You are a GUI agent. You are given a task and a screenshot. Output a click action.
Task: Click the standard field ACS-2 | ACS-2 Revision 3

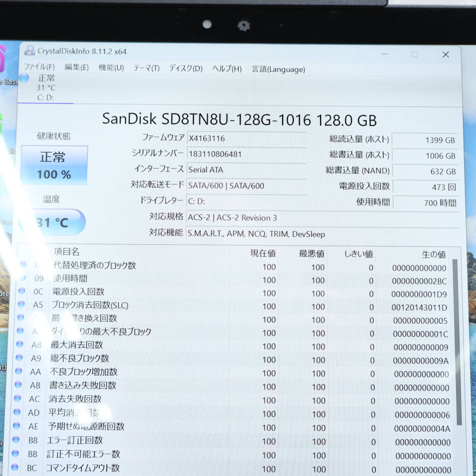pyautogui.click(x=322, y=218)
